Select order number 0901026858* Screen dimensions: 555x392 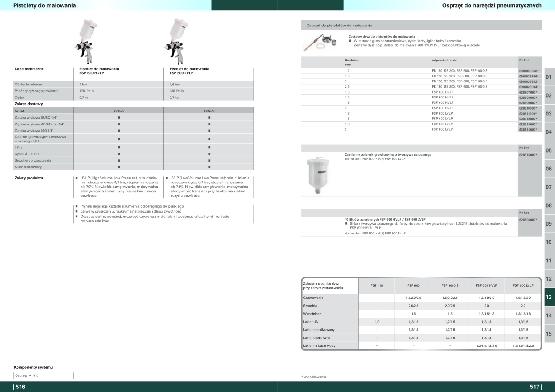pyautogui.click(x=529, y=71)
